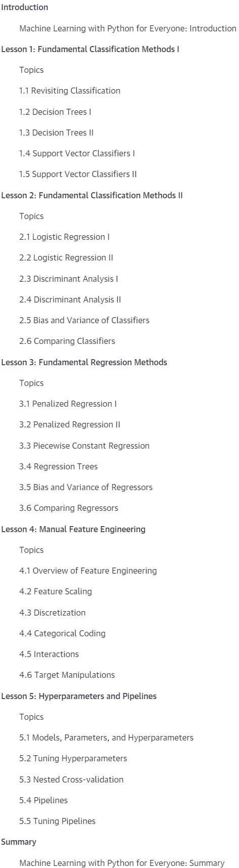Viewport: 239px width, 868px height.
Task: Select the Lesson 3: Fundamental Regression Methods heading
Action: (84, 362)
